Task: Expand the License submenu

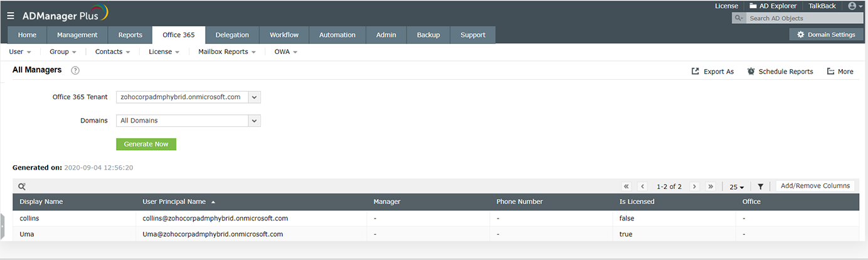Action: (x=164, y=51)
